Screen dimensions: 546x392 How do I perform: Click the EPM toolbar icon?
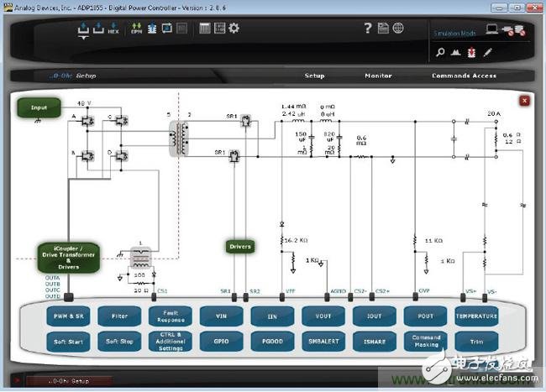(137, 29)
